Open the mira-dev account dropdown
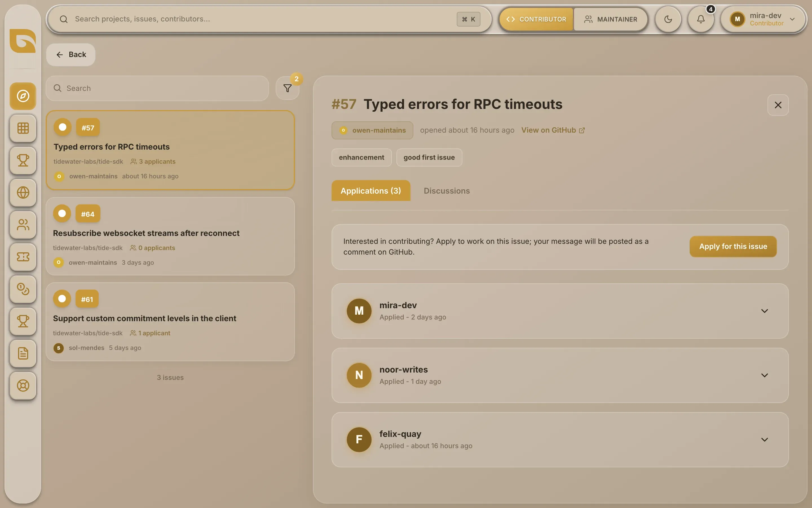 [763, 19]
